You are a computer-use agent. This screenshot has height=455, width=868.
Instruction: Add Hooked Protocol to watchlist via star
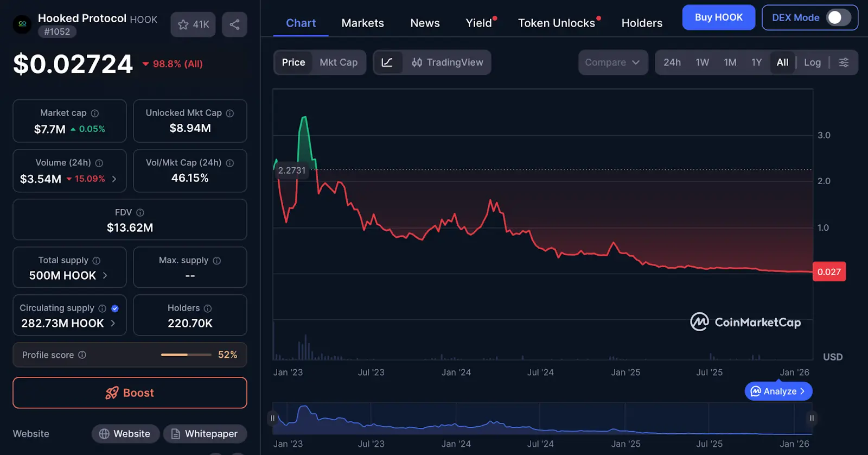(x=193, y=24)
